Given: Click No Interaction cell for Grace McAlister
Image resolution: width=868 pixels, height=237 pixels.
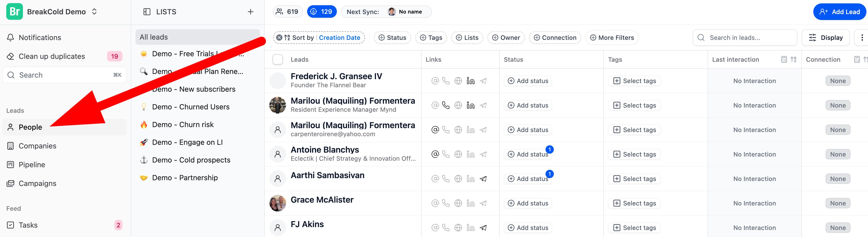Looking at the screenshot, I should 754,203.
